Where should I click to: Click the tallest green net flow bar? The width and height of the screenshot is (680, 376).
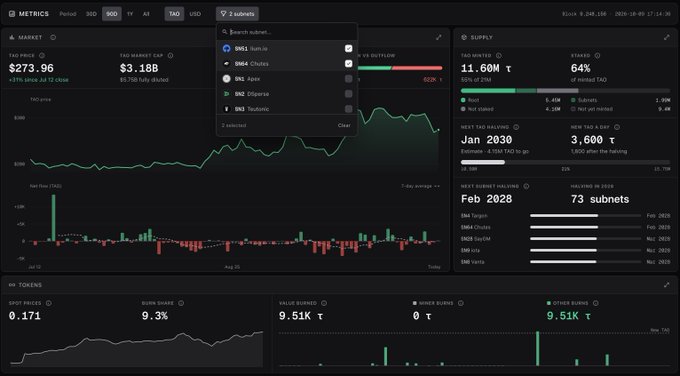click(53, 218)
